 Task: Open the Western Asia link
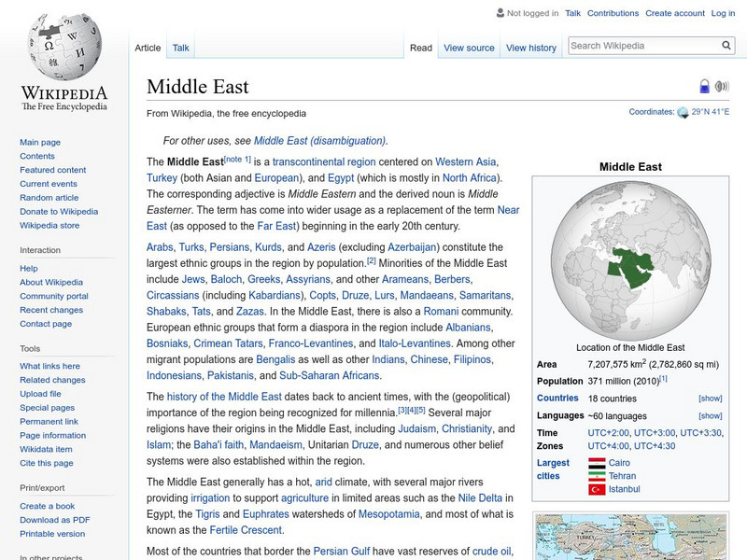pyautogui.click(x=465, y=161)
